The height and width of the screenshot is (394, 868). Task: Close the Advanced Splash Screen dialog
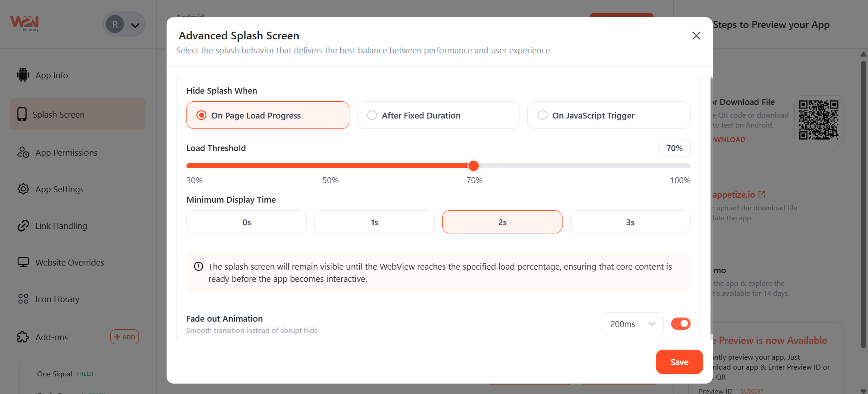[x=696, y=36]
